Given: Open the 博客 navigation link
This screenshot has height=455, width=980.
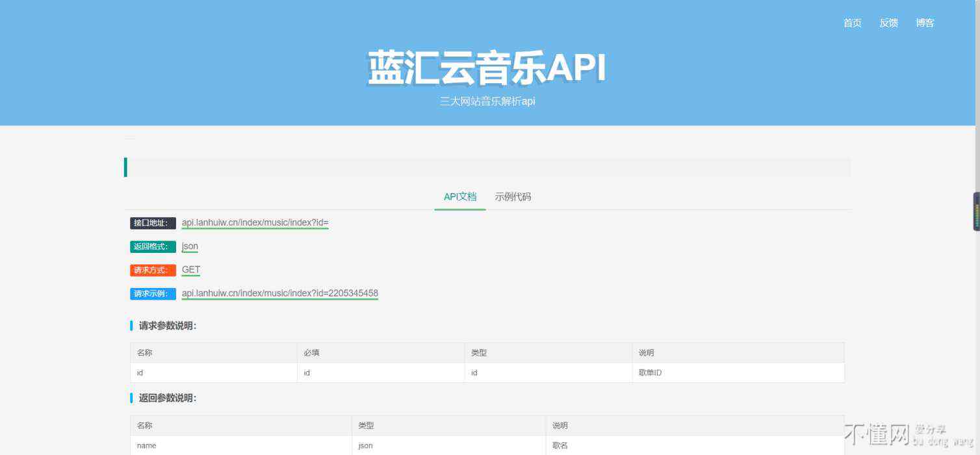Looking at the screenshot, I should (x=925, y=23).
